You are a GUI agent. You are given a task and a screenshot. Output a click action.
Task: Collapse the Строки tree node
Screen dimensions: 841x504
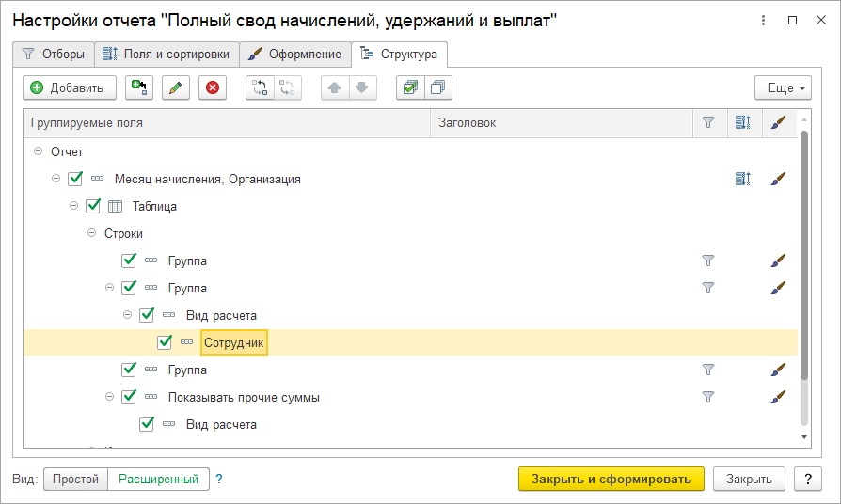(x=92, y=233)
